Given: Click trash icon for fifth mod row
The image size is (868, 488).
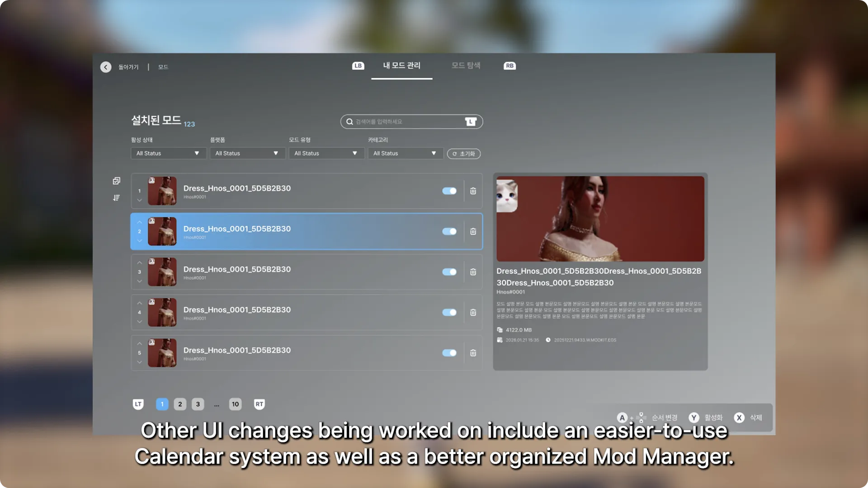Looking at the screenshot, I should [473, 353].
